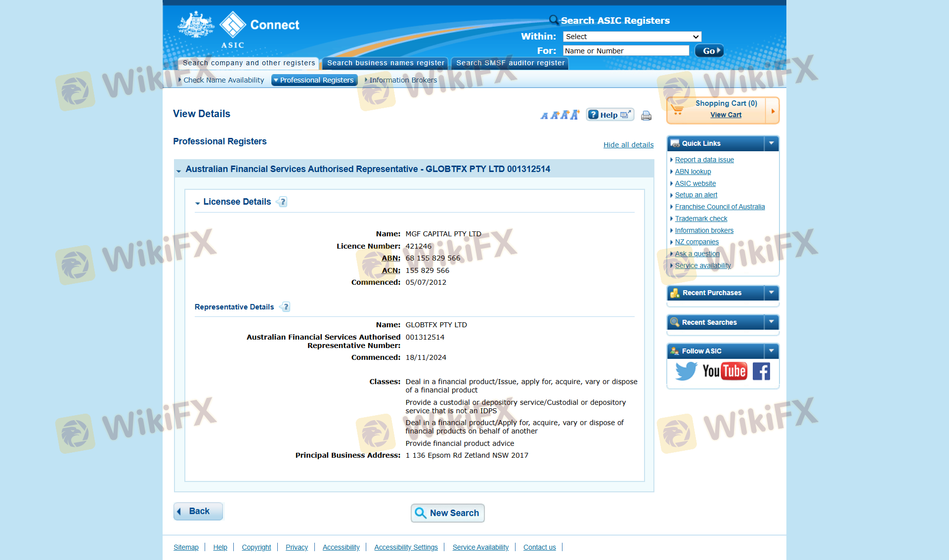Click Licensee Details help question icon

point(282,202)
